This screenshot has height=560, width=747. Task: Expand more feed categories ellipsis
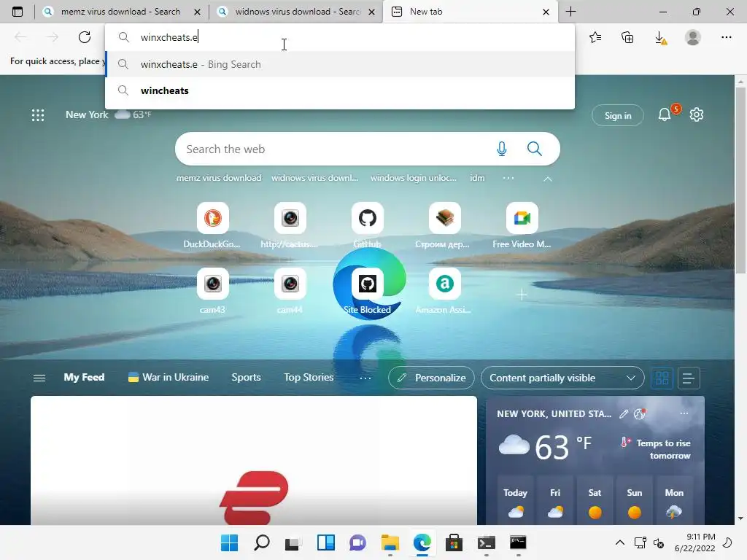tap(365, 378)
